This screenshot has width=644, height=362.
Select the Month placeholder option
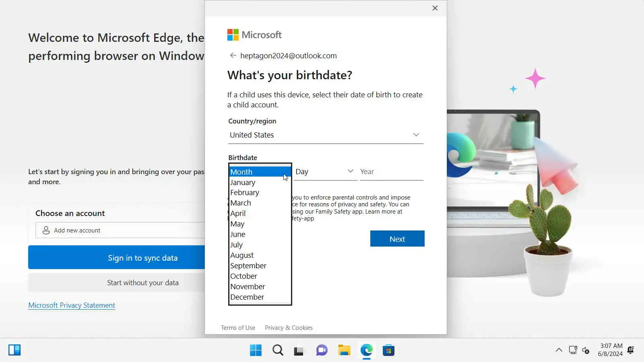tap(260, 172)
